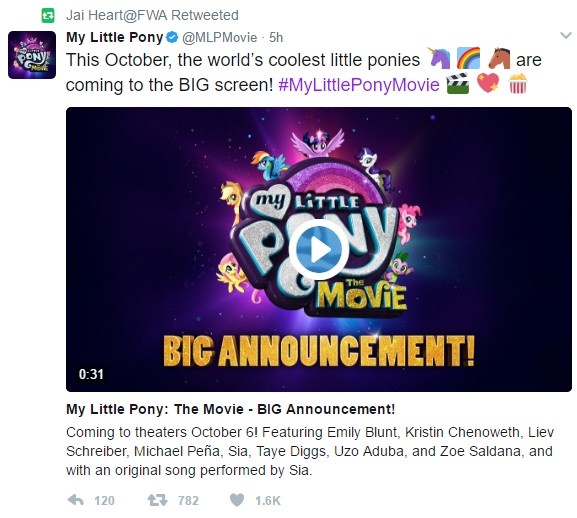Screen dimensions: 577x518
Task: Click the 782 retweet count
Action: (188, 501)
